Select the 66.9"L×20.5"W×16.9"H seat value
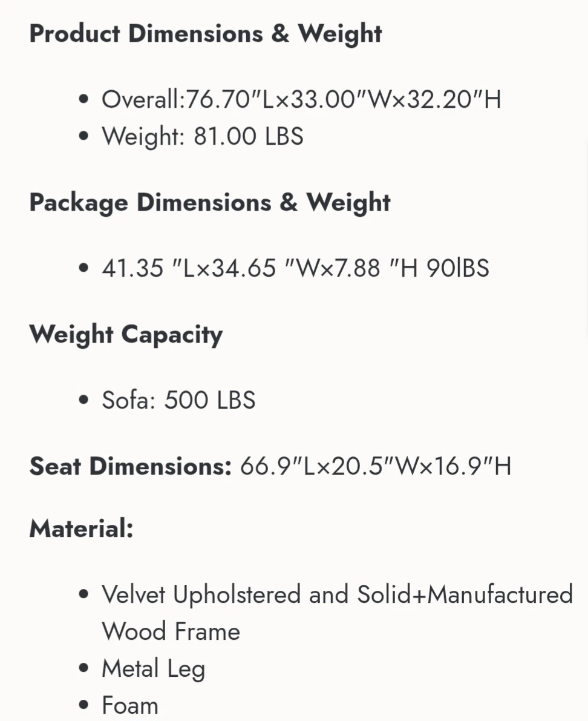The width and height of the screenshot is (588, 721). 376,466
